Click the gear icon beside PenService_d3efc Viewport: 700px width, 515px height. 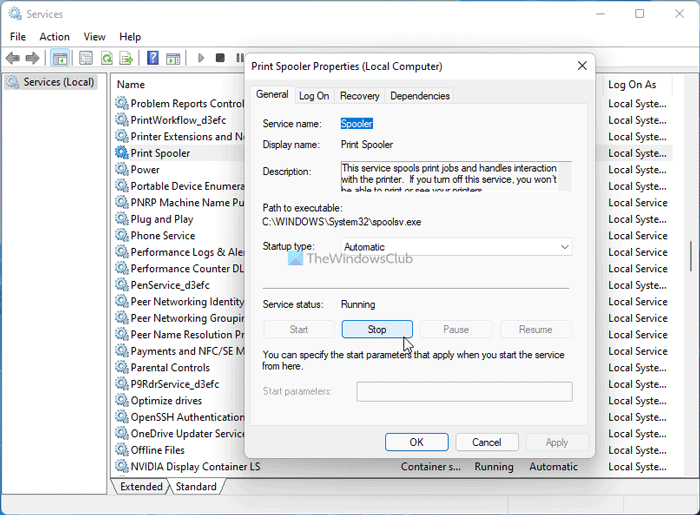point(121,285)
